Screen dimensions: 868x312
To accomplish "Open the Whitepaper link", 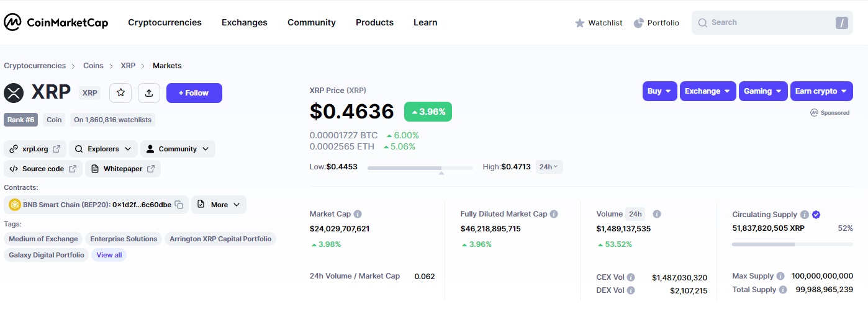I will 123,169.
